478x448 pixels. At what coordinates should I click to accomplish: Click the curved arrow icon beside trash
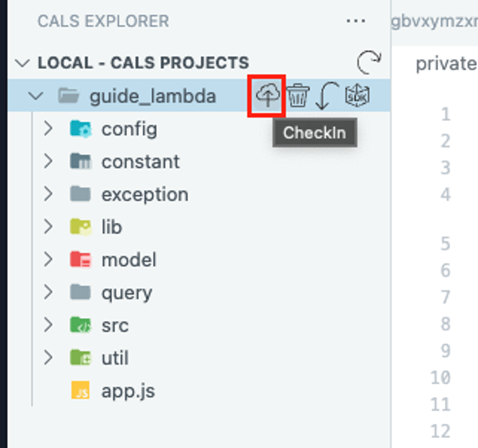327,95
